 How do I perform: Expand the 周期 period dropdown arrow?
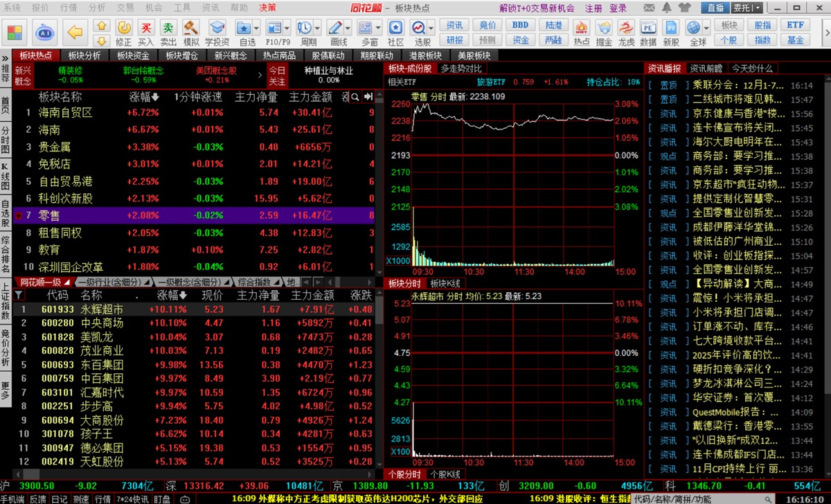[317, 28]
